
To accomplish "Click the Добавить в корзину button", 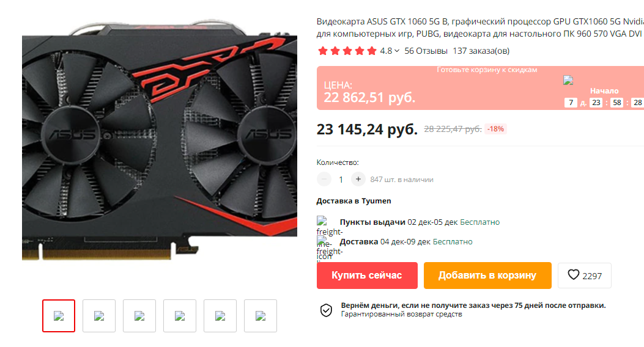I will [487, 276].
